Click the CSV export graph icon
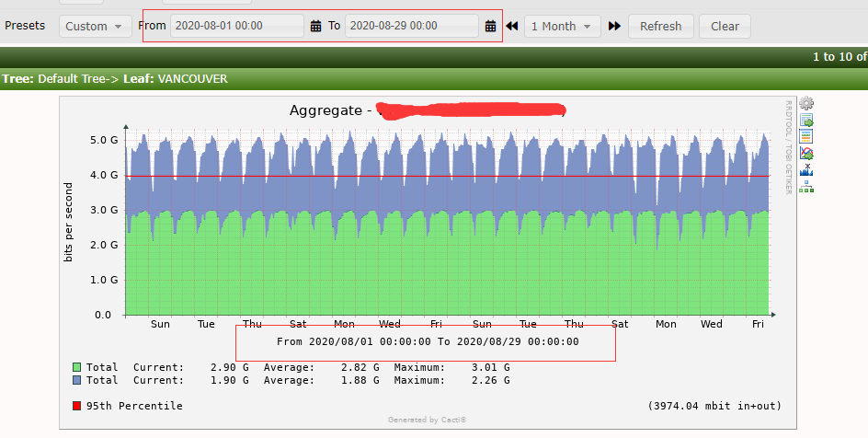Image resolution: width=868 pixels, height=438 pixels. pyautogui.click(x=806, y=121)
